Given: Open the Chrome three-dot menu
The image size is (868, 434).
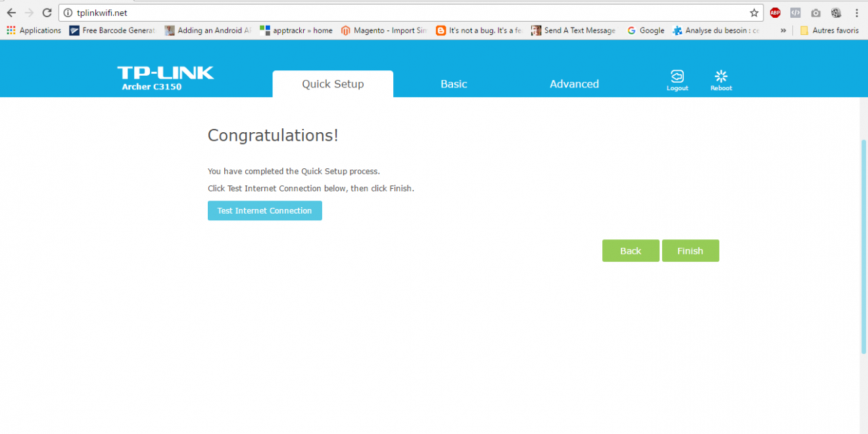Looking at the screenshot, I should 856,12.
